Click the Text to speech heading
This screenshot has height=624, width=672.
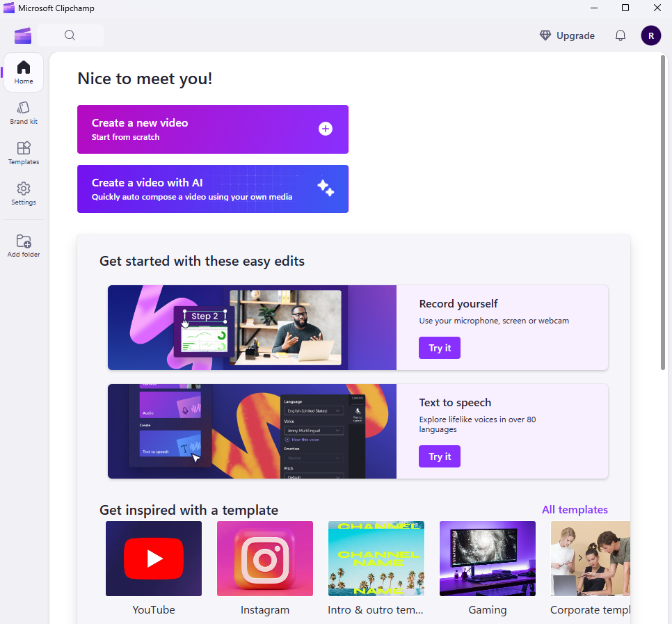[455, 402]
